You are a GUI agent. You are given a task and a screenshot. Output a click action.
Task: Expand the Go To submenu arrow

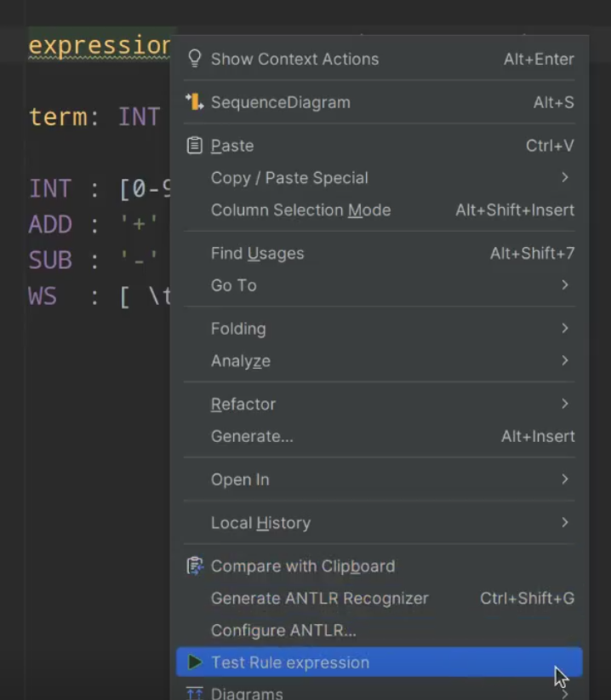point(564,285)
